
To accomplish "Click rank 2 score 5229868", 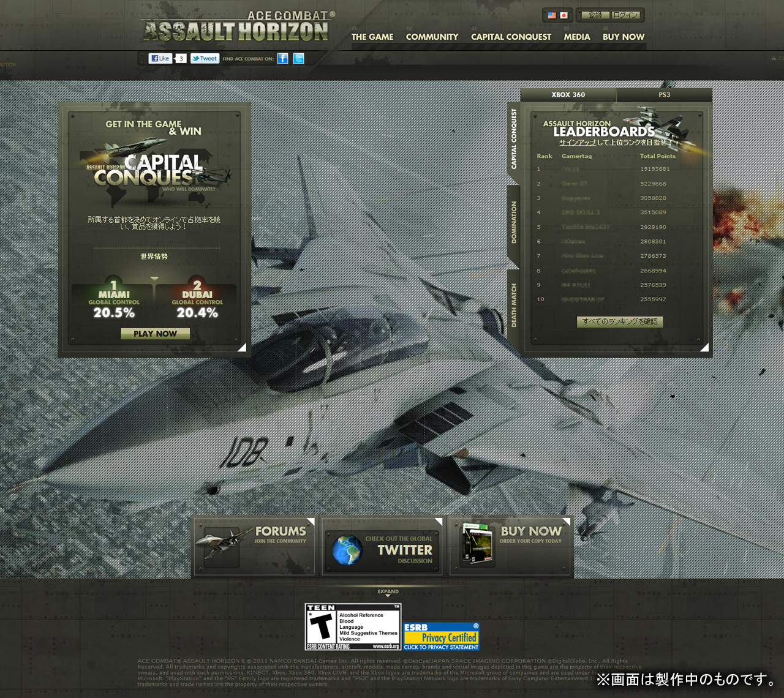I will [653, 184].
